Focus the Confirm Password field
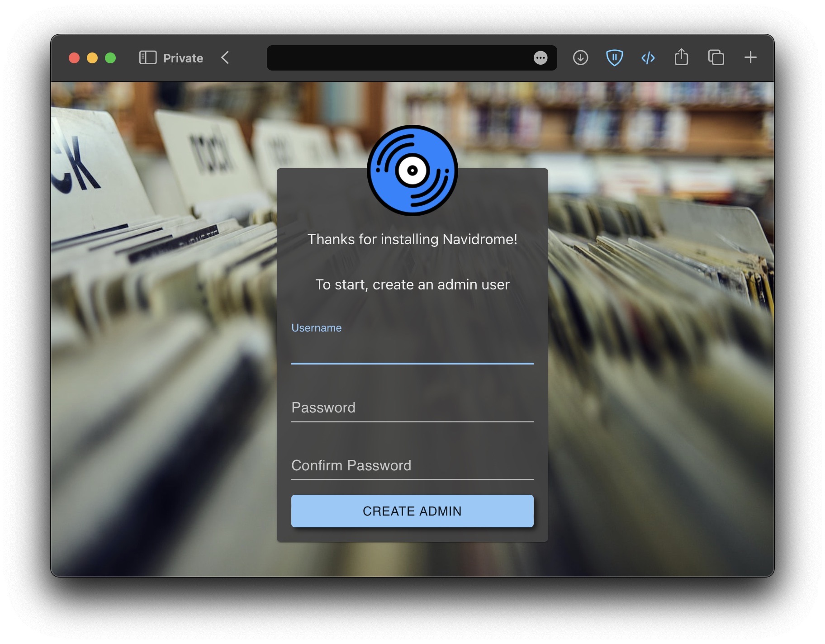Image resolution: width=825 pixels, height=644 pixels. (412, 466)
